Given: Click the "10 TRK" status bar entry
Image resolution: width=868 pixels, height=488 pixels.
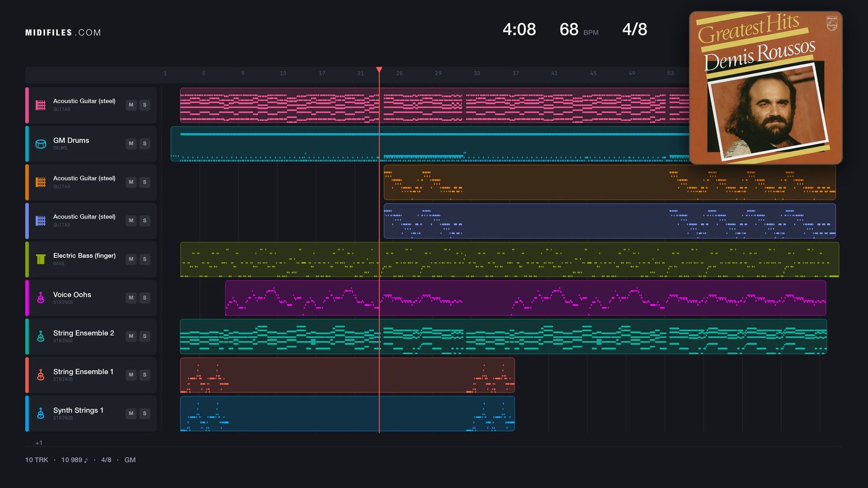Looking at the screenshot, I should click(x=36, y=460).
